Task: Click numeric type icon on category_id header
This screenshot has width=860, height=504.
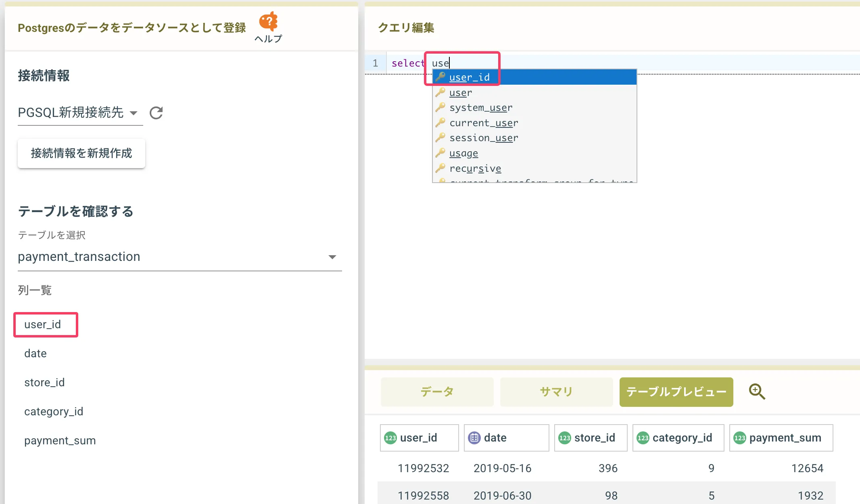Action: (x=643, y=438)
